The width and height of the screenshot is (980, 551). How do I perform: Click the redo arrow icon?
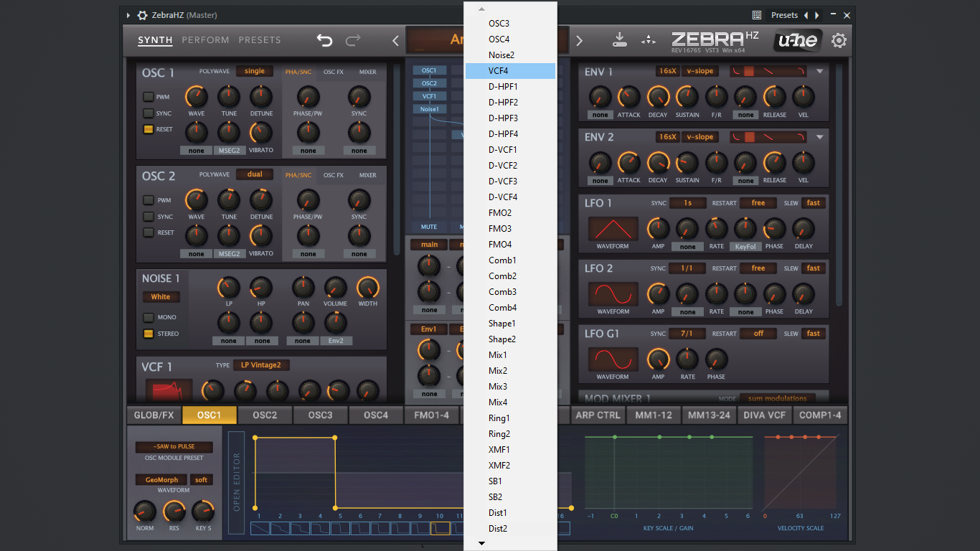[353, 40]
